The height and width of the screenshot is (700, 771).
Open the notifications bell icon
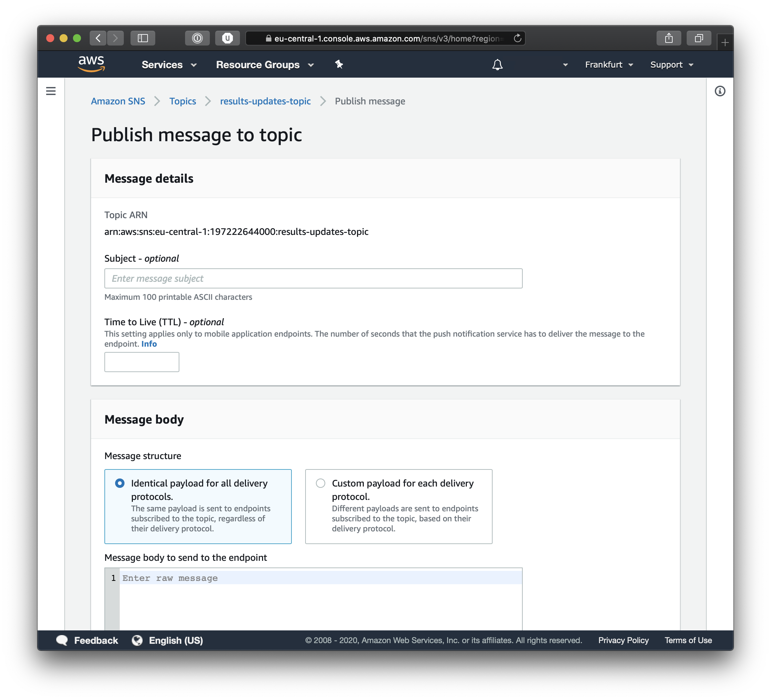[497, 65]
